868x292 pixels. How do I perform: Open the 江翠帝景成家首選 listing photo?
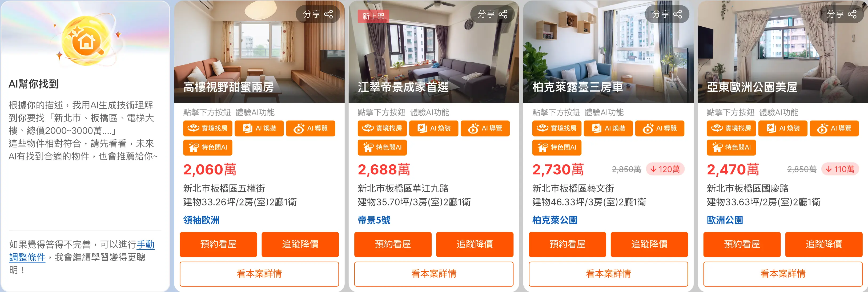(x=434, y=51)
